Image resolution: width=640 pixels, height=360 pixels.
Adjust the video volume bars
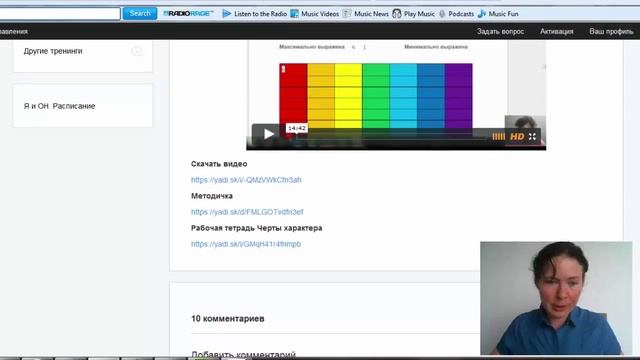pos(498,137)
